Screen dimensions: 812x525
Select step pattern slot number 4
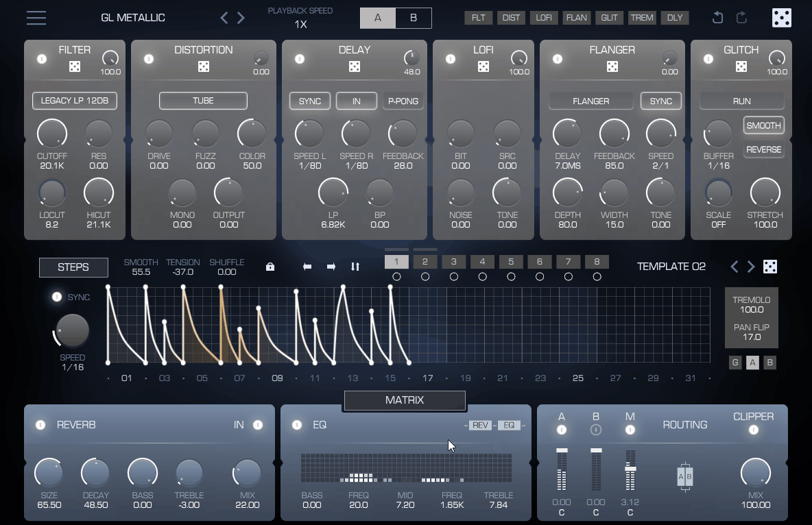482,262
